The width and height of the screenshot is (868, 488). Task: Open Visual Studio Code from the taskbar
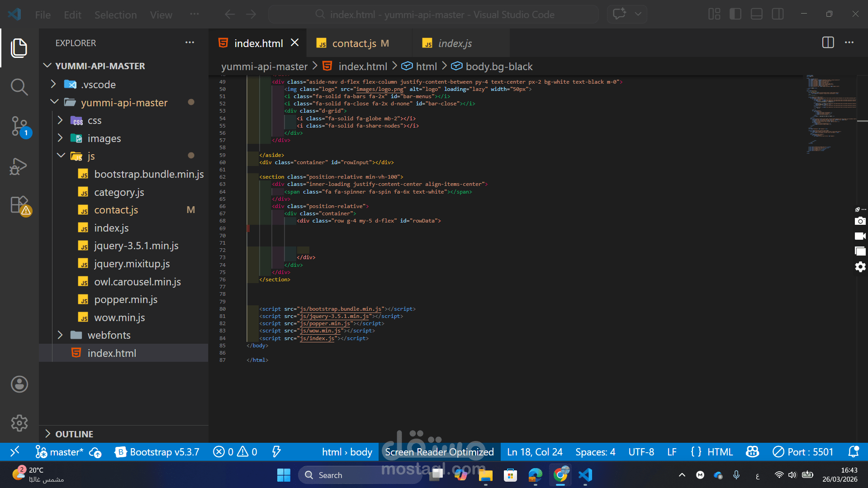[585, 475]
